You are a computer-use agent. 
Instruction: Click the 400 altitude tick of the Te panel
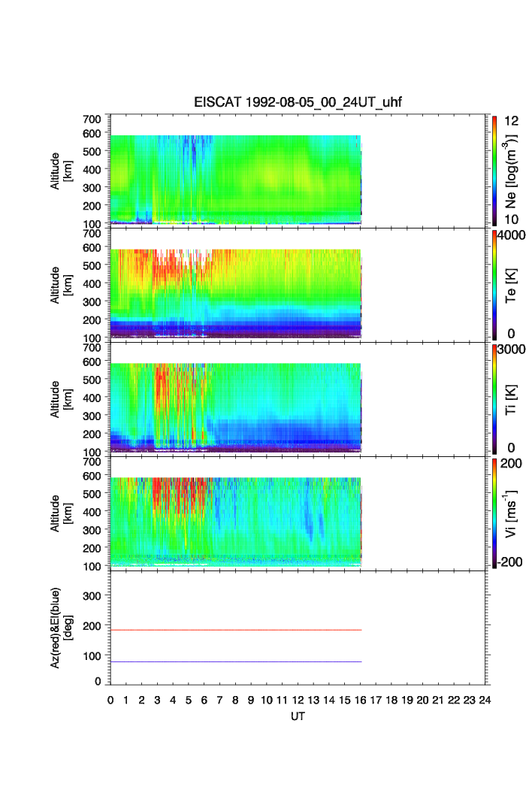point(92,284)
